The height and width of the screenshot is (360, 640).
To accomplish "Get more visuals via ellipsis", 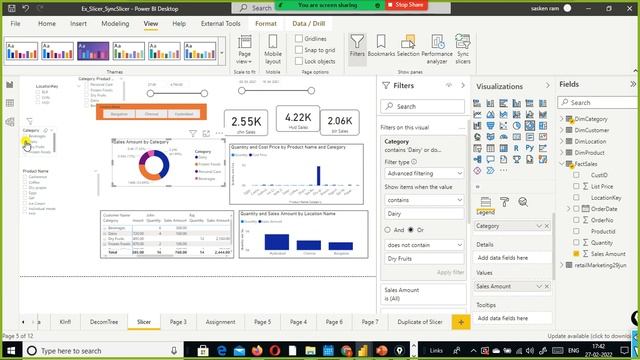I will (x=504, y=171).
